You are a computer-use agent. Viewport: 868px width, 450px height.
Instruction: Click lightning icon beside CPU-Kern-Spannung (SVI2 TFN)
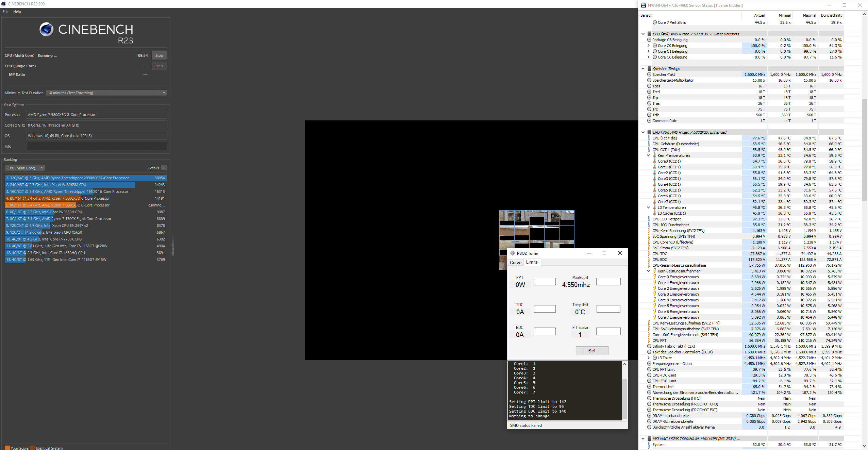coord(649,231)
